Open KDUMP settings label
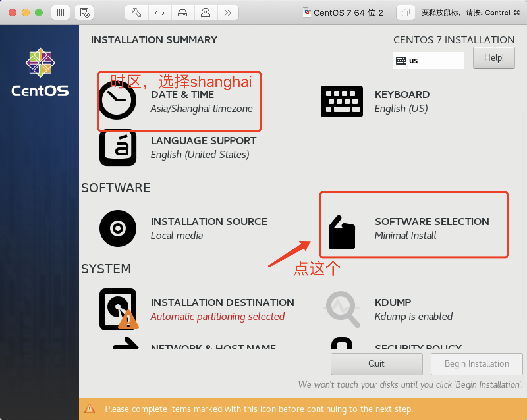The width and height of the screenshot is (527, 420). click(x=393, y=303)
